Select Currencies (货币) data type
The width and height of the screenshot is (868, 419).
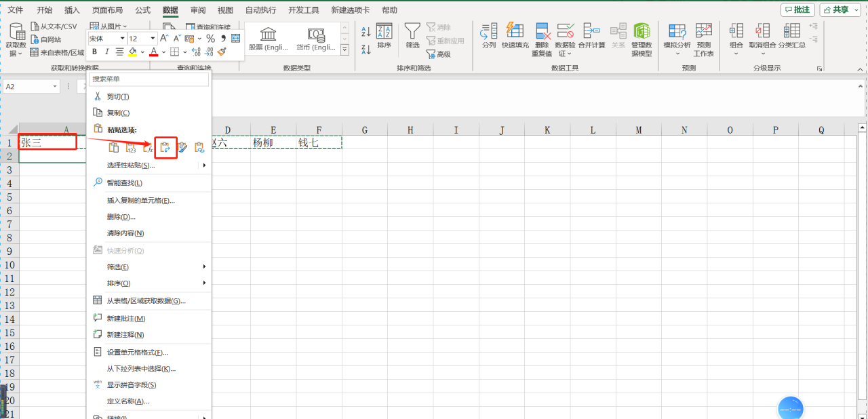[x=315, y=39]
